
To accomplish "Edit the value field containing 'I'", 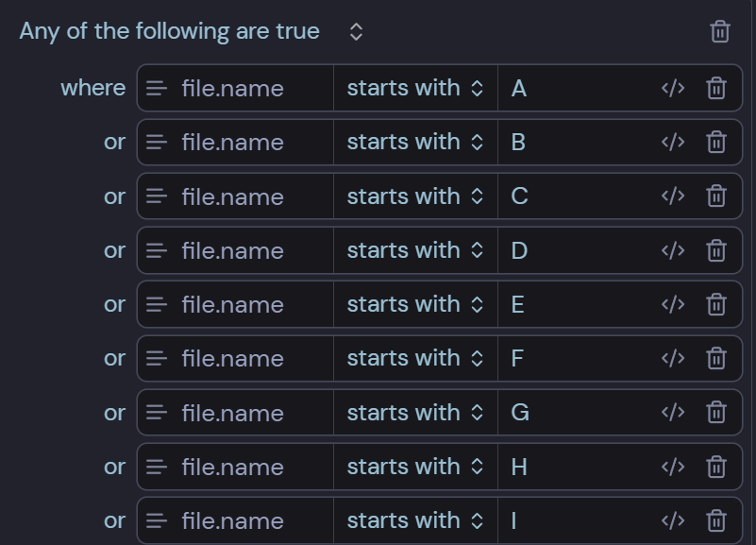I will coord(577,520).
